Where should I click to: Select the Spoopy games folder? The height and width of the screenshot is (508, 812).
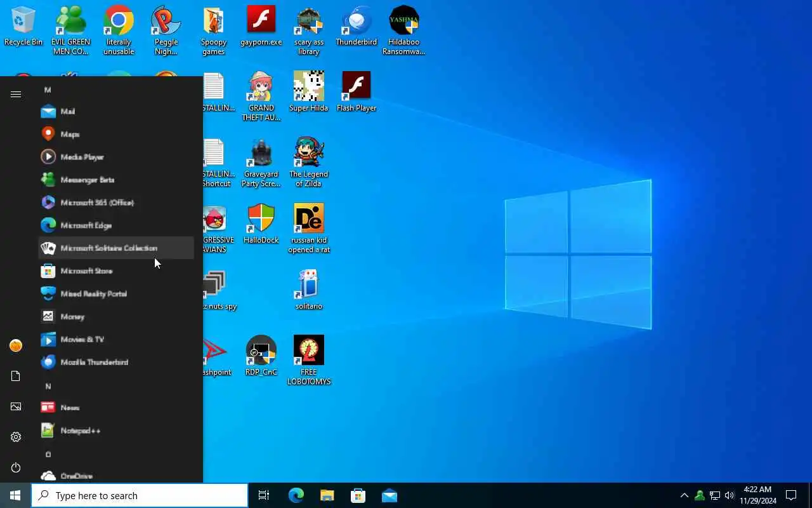coord(214,30)
